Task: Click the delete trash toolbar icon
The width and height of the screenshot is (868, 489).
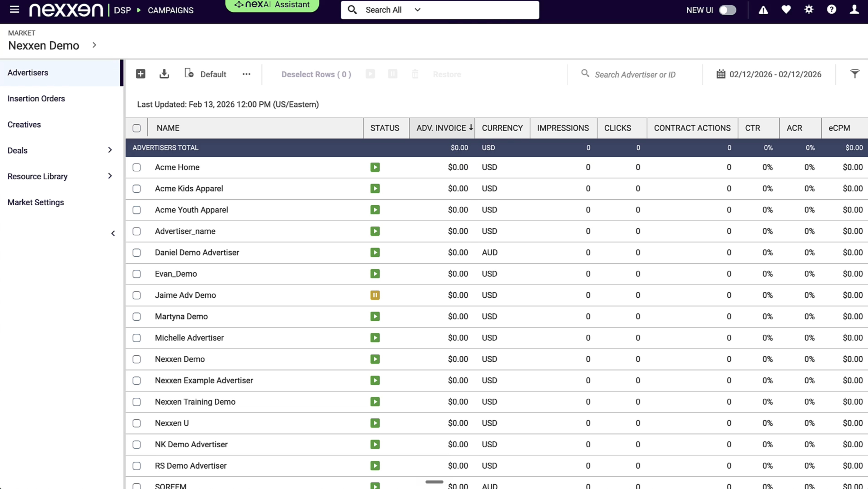Action: click(x=415, y=74)
